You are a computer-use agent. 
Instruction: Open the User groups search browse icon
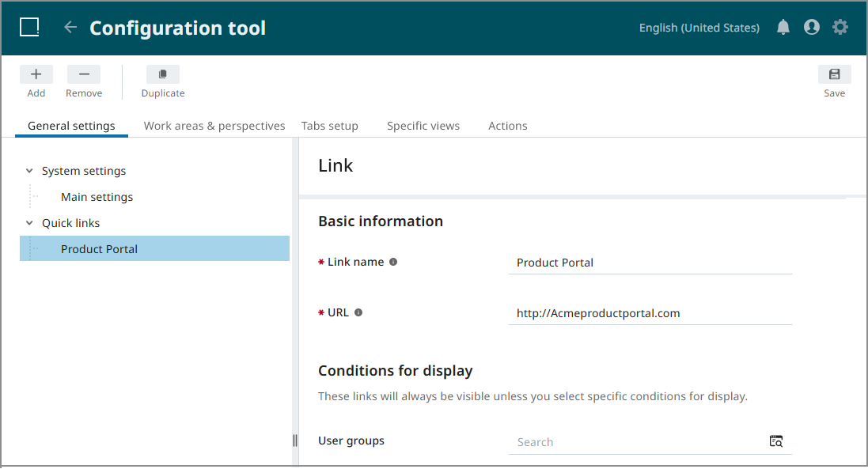(x=776, y=441)
